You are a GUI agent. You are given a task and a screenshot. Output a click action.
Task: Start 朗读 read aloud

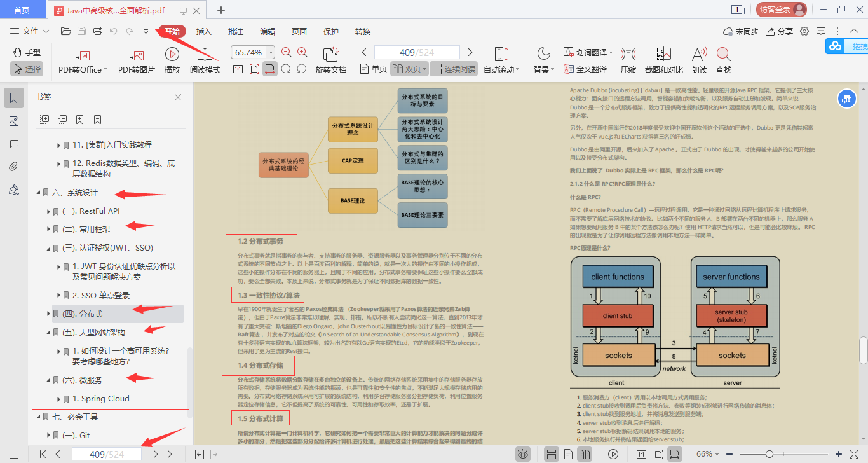coord(700,61)
